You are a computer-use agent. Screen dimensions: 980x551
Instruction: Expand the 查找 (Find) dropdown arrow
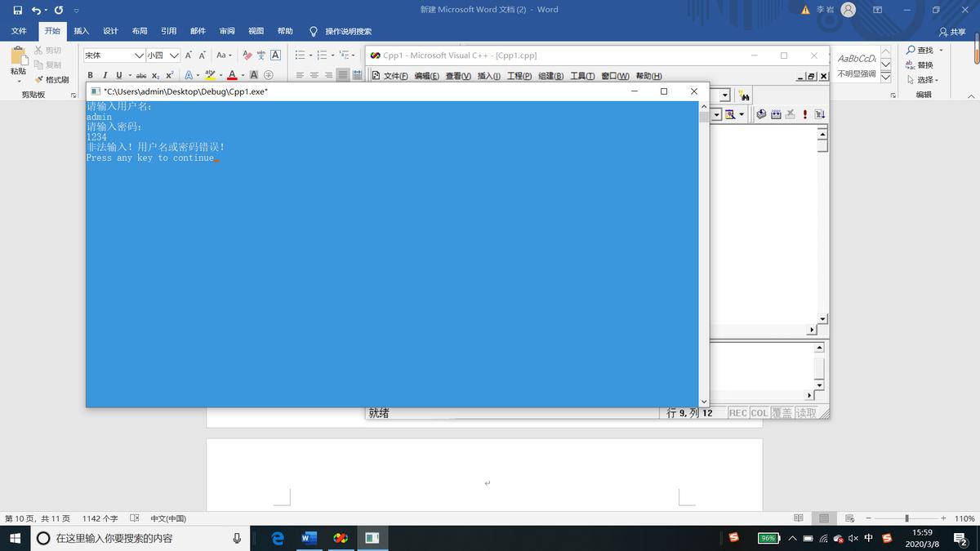coord(941,51)
